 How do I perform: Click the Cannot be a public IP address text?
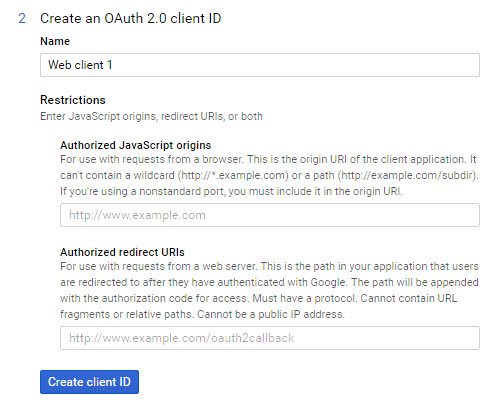[271, 314]
